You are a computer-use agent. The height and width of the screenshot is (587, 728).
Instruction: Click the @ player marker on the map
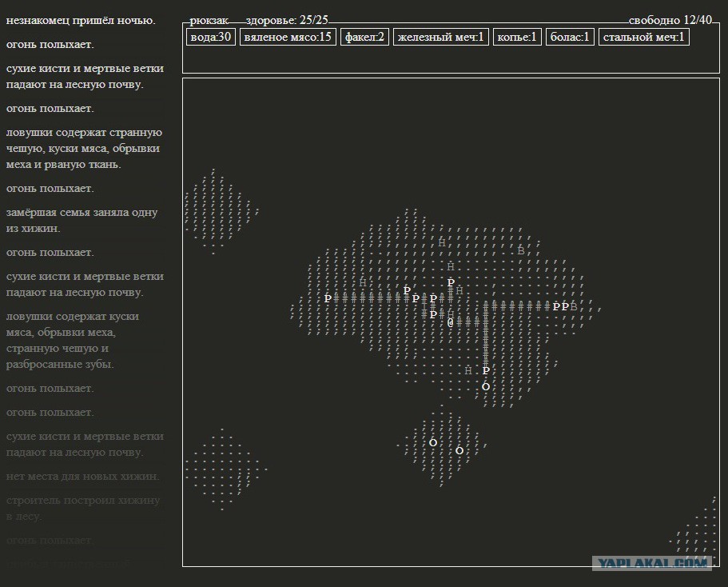[450, 322]
